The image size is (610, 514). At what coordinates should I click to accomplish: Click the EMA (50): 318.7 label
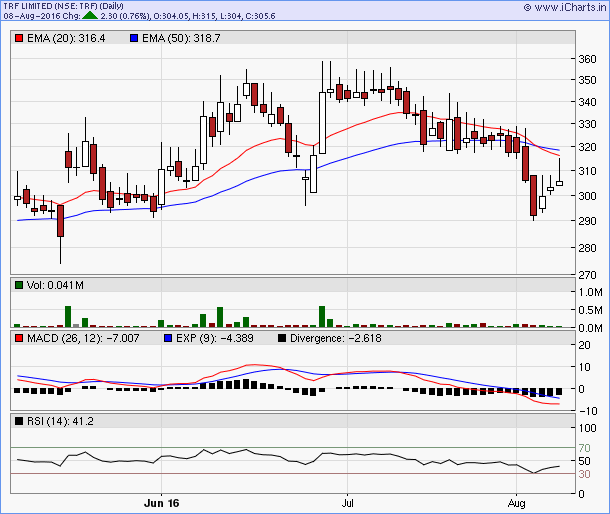click(181, 38)
